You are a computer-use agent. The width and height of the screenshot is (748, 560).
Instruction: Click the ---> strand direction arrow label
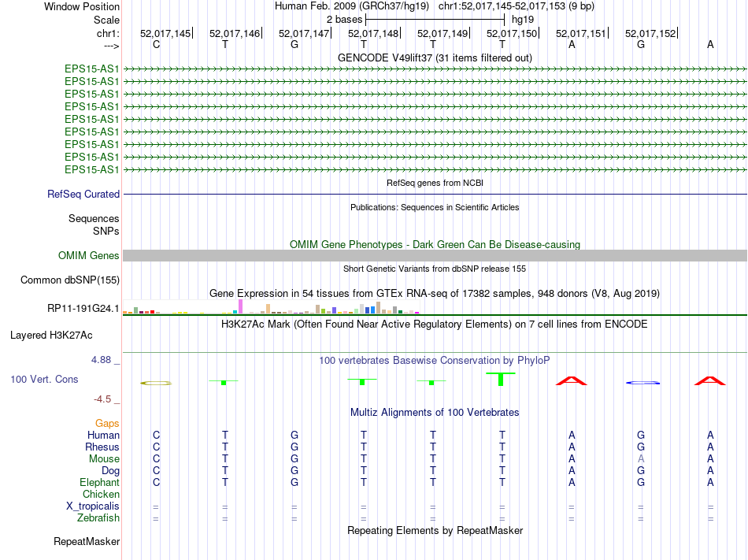tap(111, 46)
